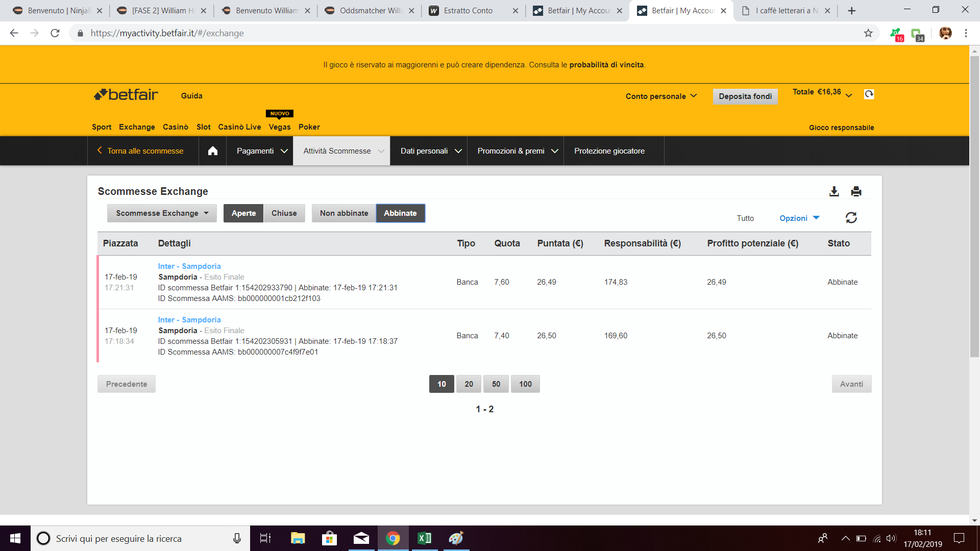This screenshot has width=980, height=551.
Task: Open first Inter - Sampdoria link at 17:21:31
Action: pyautogui.click(x=189, y=266)
